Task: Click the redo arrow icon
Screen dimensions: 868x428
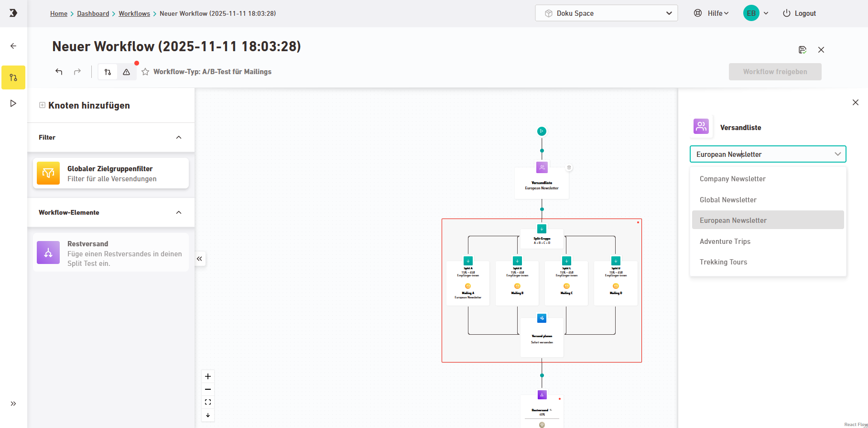Action: coord(77,72)
